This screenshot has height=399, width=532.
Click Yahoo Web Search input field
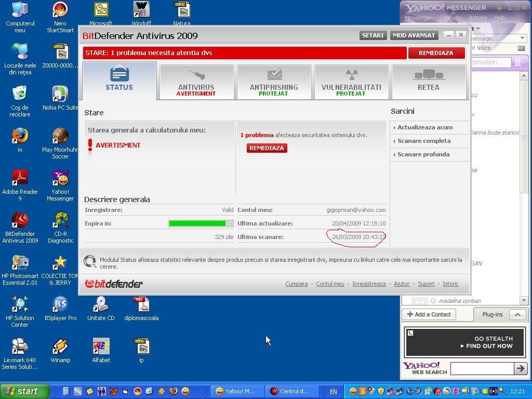coord(482,368)
